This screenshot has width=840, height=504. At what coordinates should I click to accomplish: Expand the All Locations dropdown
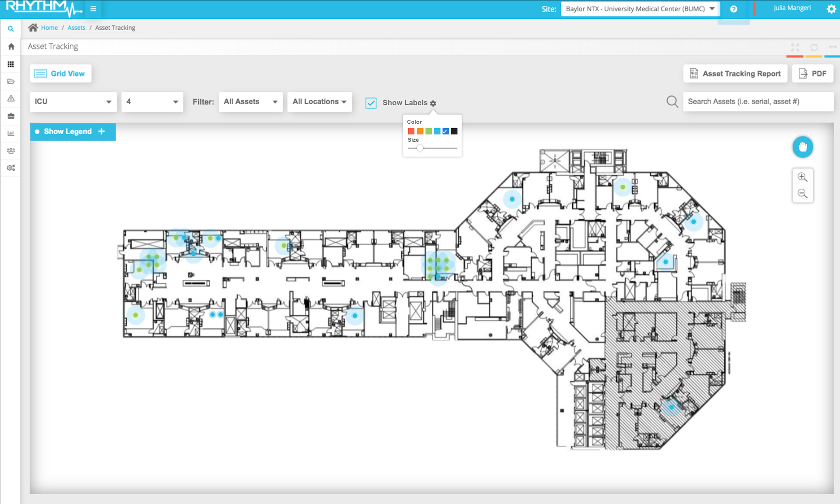(319, 101)
